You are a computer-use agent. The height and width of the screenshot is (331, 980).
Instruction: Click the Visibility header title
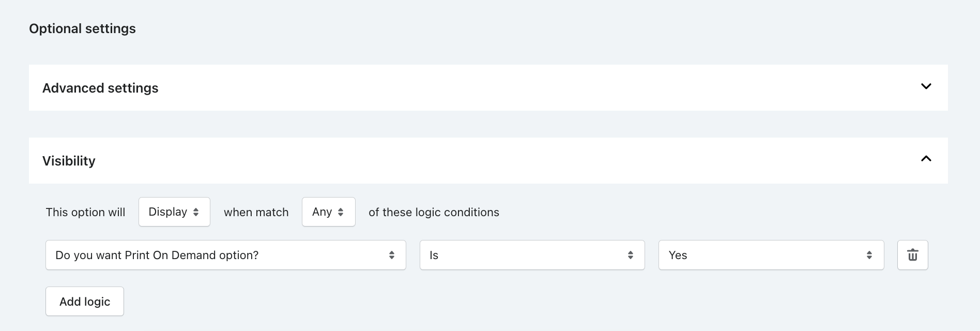pos(69,161)
